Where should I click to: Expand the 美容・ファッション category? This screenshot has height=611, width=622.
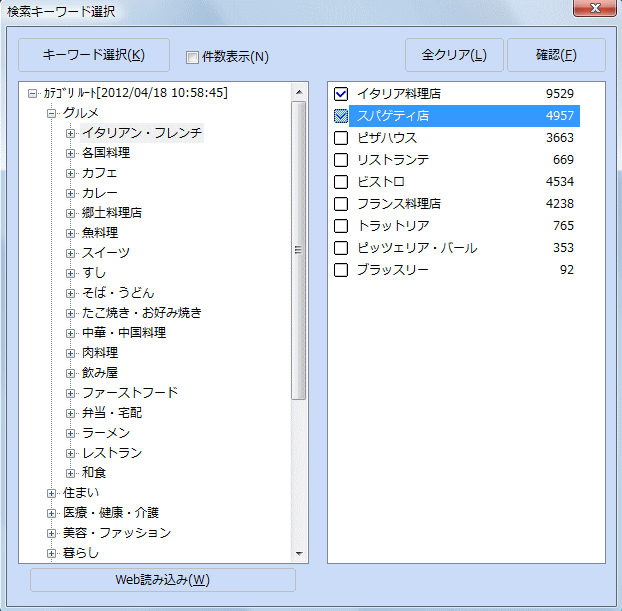tap(52, 533)
